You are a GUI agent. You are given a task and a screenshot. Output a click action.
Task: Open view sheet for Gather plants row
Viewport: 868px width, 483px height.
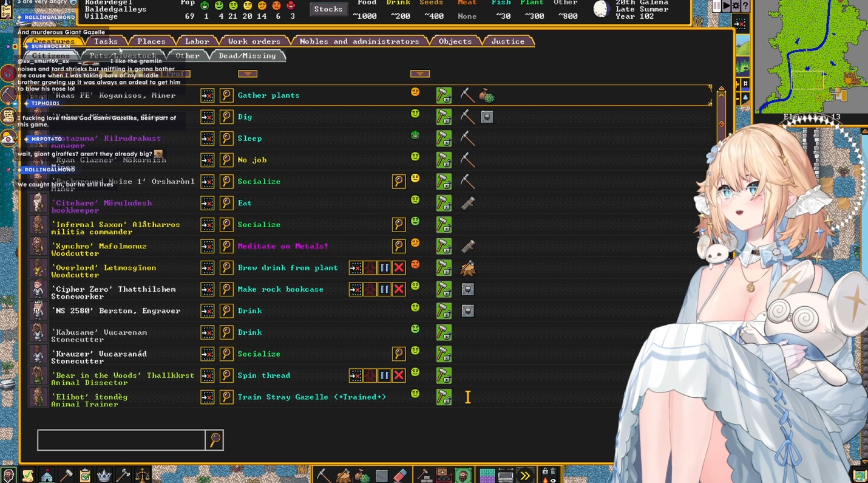pyautogui.click(x=226, y=95)
